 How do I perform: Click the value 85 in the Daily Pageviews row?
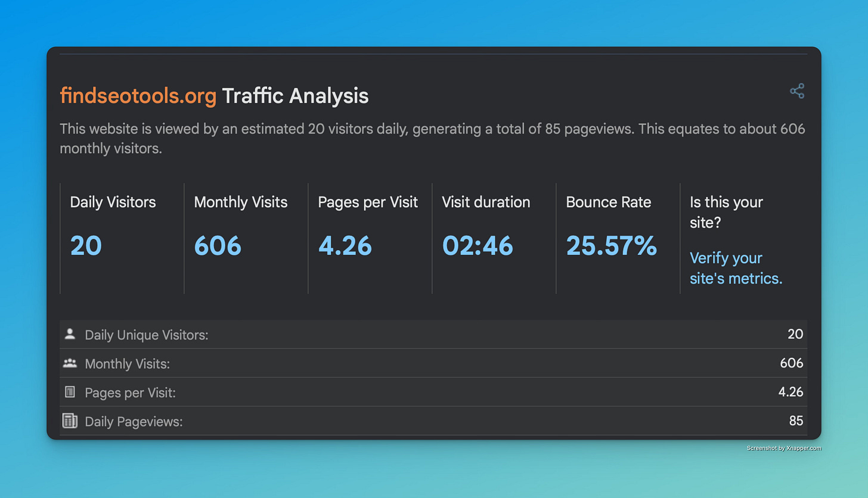796,421
